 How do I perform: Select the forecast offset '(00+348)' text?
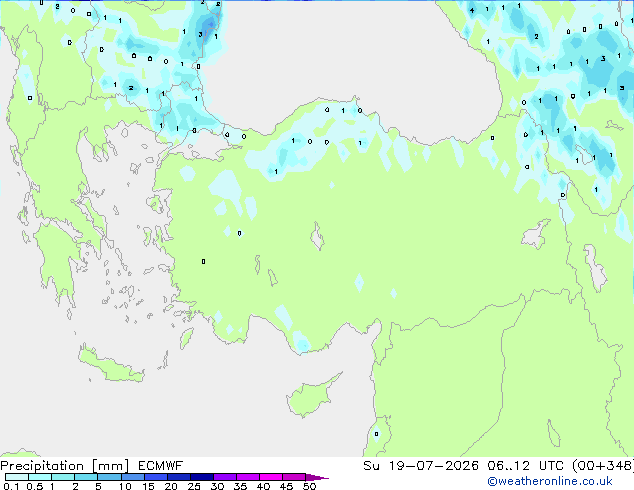(602, 466)
